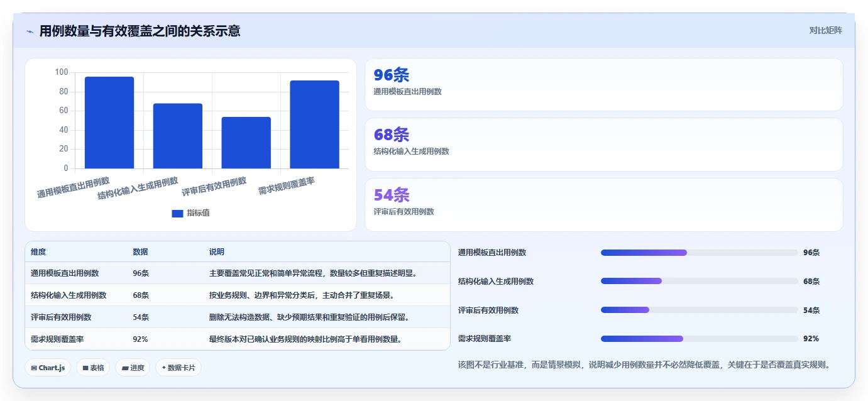Click the footnote starting 该图不是行业基准
Screen dimensions: 868x401
644,365
